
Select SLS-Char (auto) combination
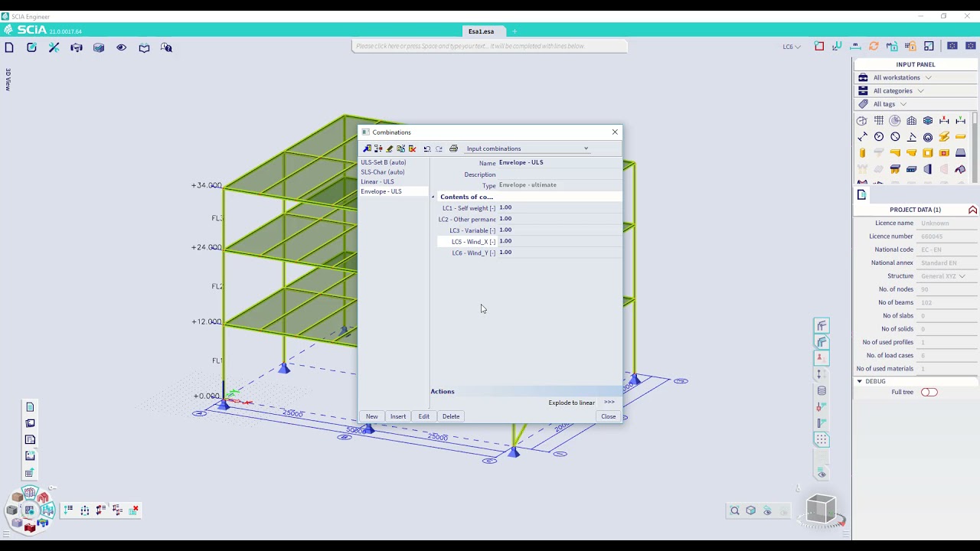[x=383, y=172]
